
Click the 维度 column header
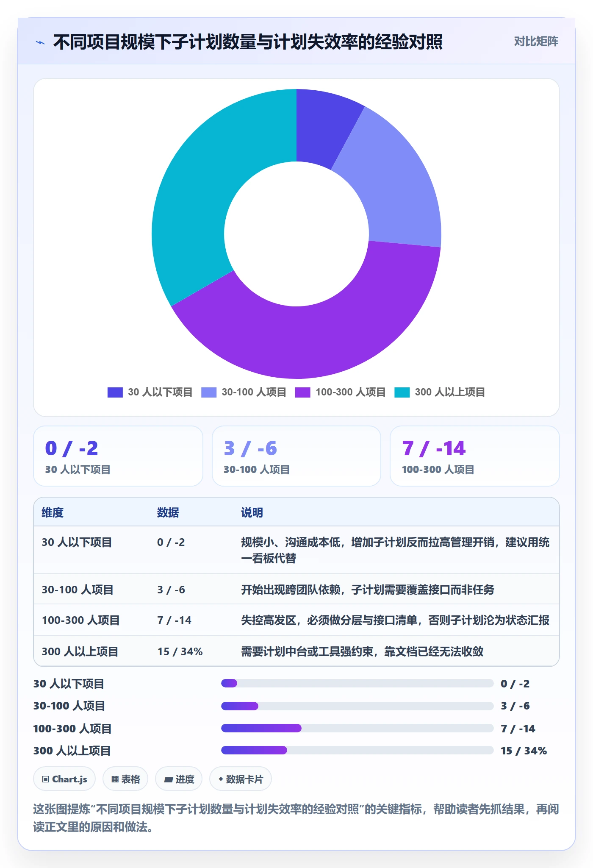click(x=53, y=512)
